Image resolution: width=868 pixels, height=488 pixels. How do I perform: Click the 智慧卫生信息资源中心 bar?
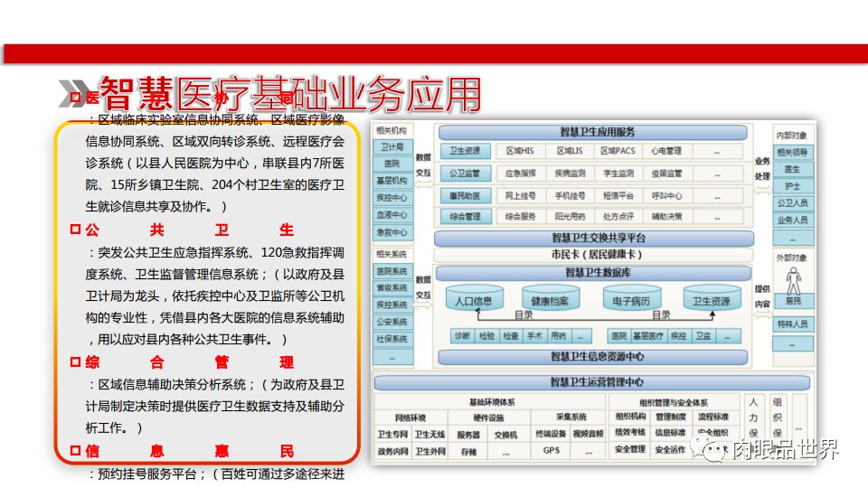click(x=593, y=357)
